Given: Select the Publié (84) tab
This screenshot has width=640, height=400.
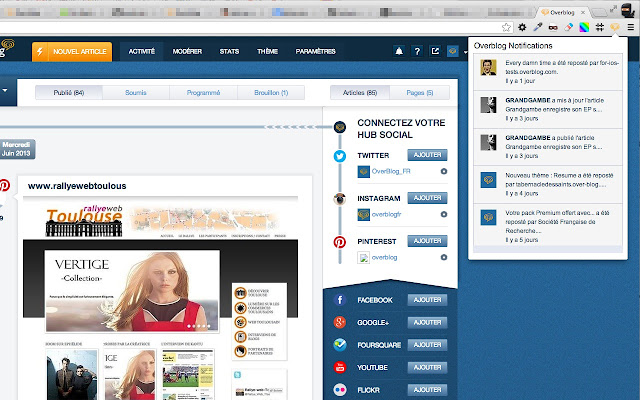Looking at the screenshot, I should [x=69, y=93].
